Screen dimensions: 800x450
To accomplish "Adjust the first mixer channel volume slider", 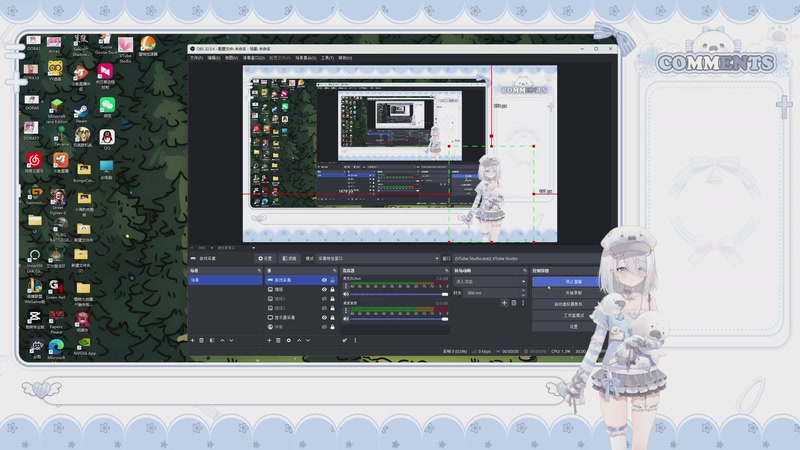I will pos(399,294).
